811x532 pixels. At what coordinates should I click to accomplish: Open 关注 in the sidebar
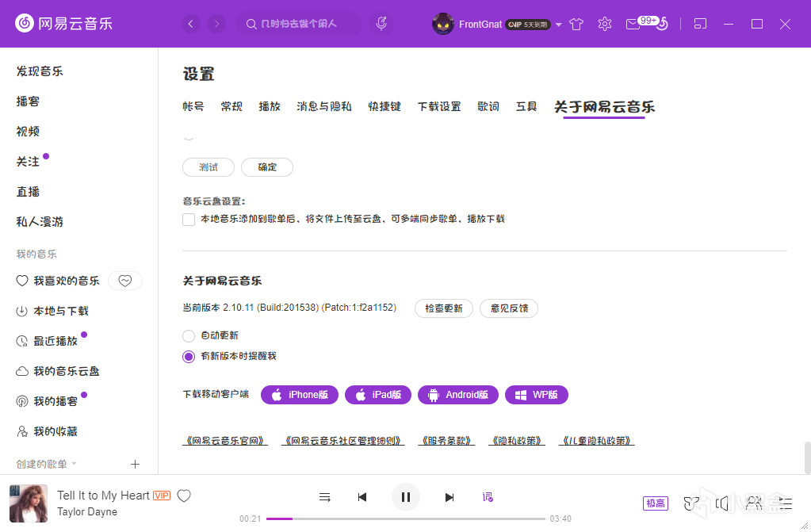tap(28, 162)
